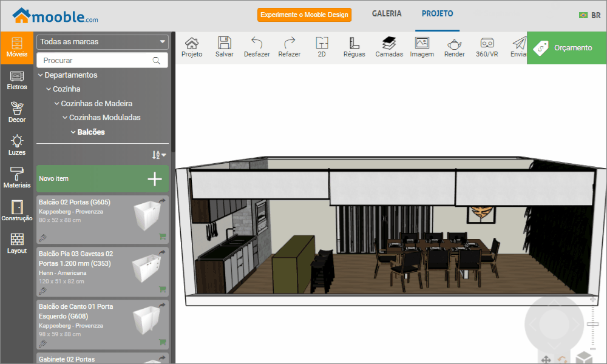
Task: Click the Novo item add button
Action: click(102, 179)
